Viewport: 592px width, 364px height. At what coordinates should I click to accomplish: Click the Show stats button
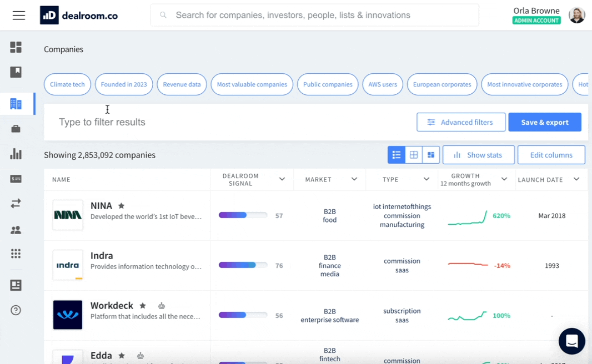[x=478, y=155]
